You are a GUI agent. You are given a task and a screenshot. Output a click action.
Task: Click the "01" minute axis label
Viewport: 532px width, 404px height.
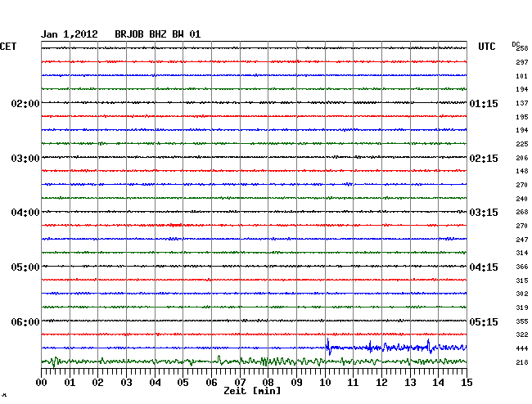70,383
